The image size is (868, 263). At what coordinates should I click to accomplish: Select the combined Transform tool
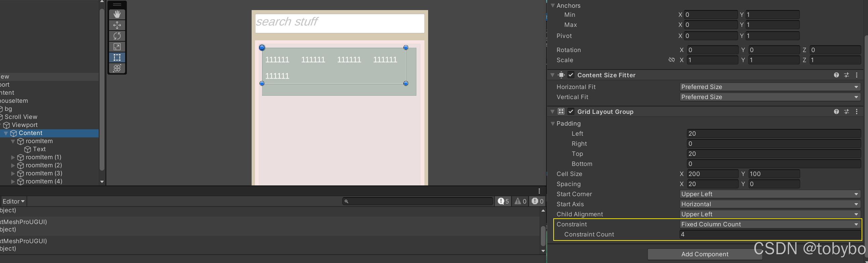pos(117,69)
